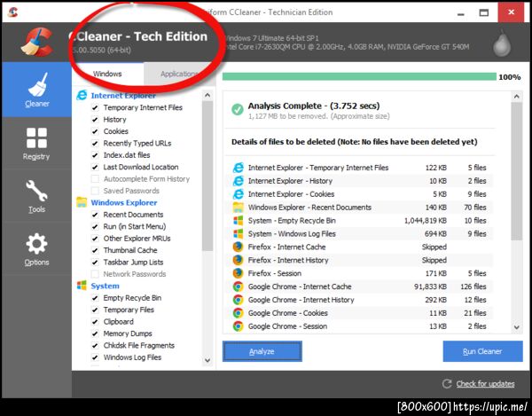Click up arrow of cleaner list scrollbar
532x416 pixels.
(x=207, y=95)
